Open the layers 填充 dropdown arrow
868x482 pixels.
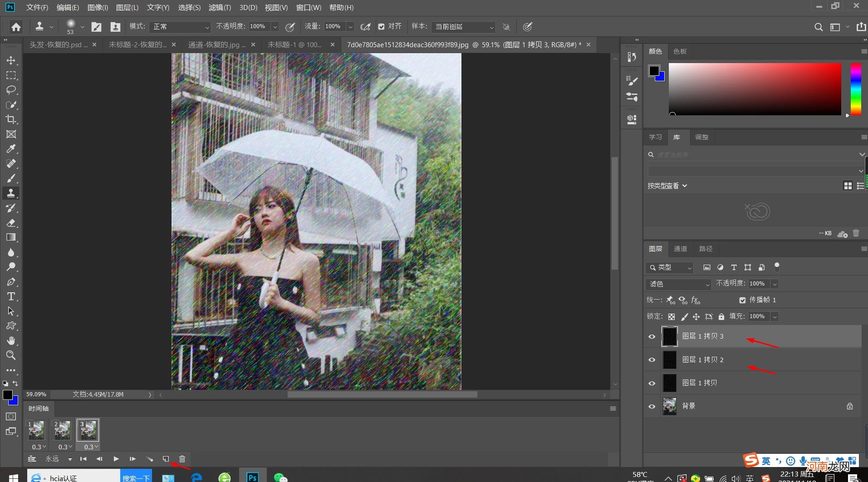[775, 316]
